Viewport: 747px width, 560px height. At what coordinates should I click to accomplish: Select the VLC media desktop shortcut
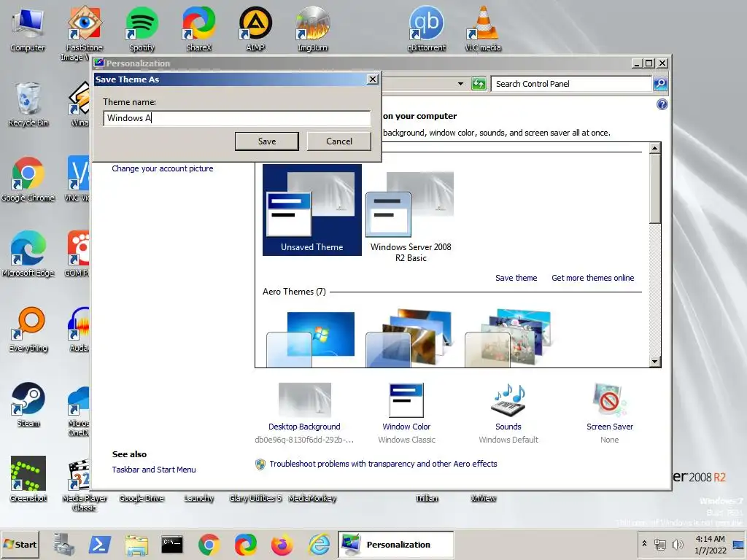click(x=483, y=29)
